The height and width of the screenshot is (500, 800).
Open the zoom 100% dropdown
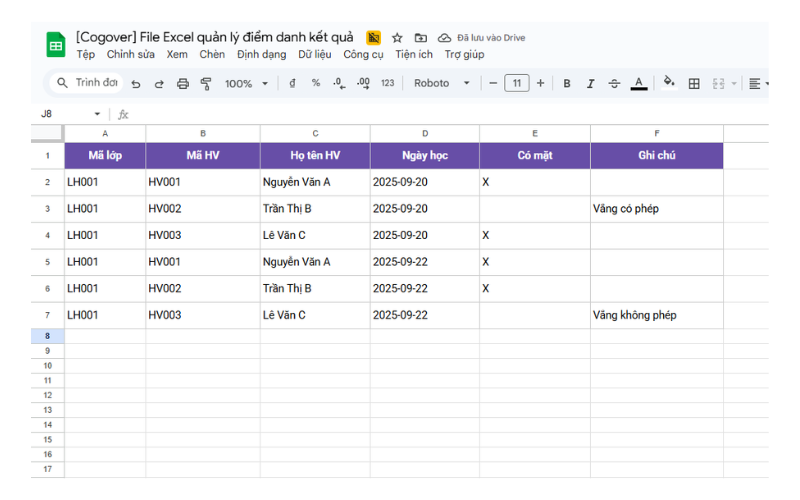click(246, 84)
